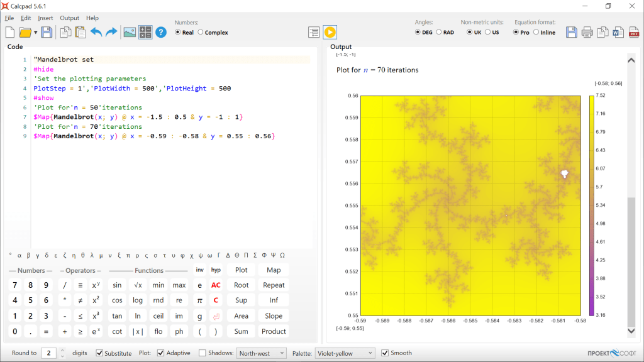
Task: Enable the Shadows checkbox
Action: pos(203,353)
